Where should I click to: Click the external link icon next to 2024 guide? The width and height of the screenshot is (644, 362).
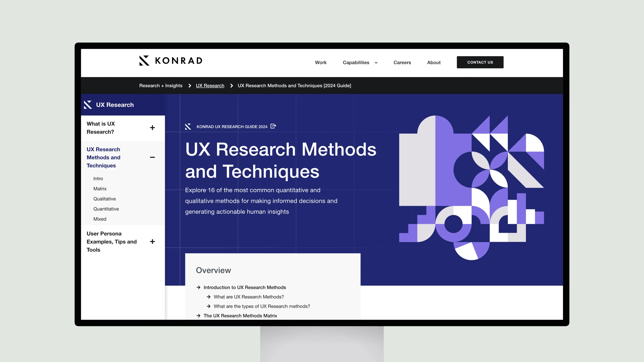(x=273, y=126)
